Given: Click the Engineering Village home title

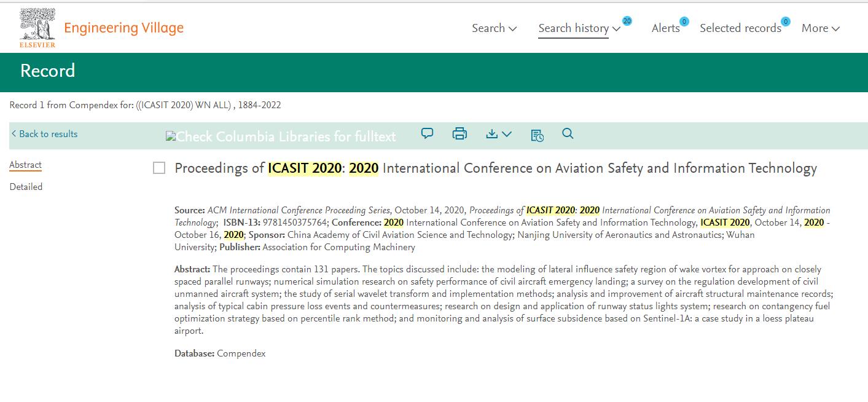Looking at the screenshot, I should click(123, 27).
